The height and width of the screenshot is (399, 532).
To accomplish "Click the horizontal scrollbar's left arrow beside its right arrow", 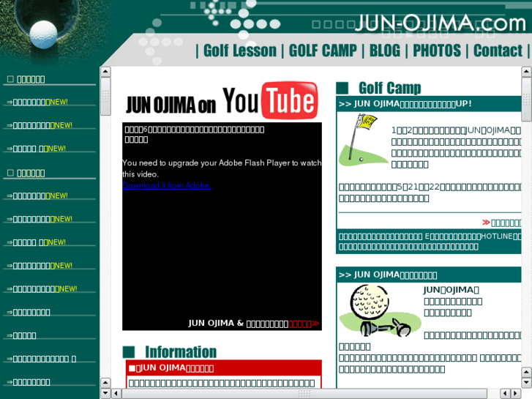I will 505,394.
